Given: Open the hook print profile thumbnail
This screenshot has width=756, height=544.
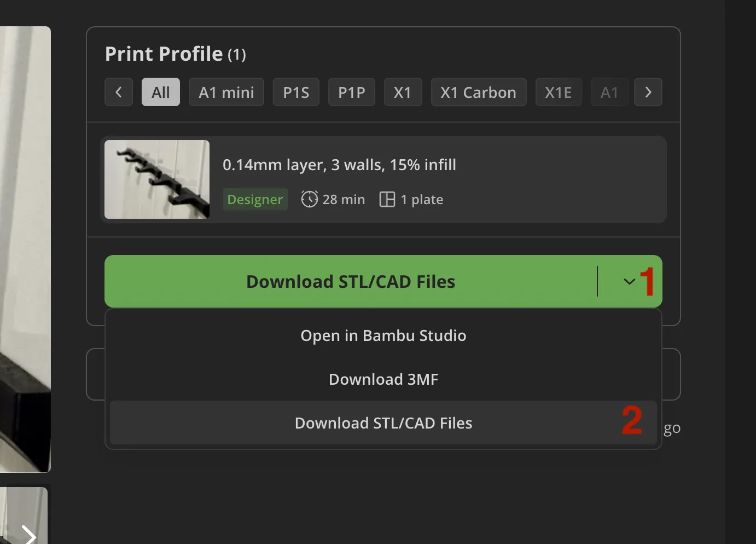Looking at the screenshot, I should coord(157,180).
